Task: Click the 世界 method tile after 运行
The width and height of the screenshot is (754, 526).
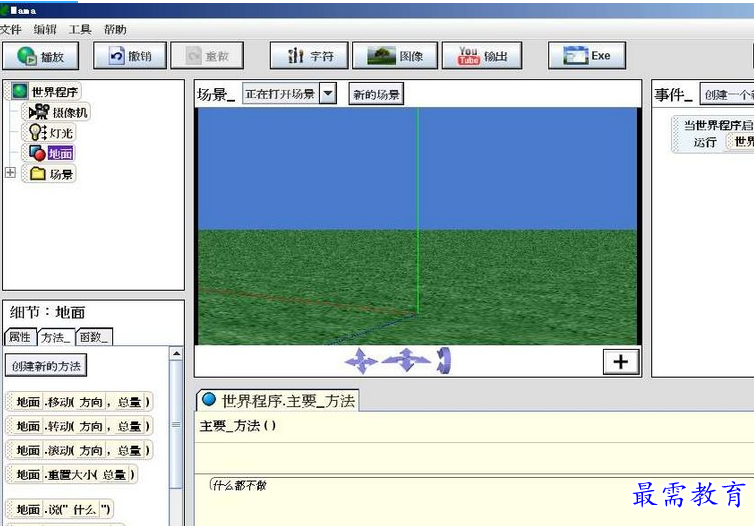Action: pos(741,141)
